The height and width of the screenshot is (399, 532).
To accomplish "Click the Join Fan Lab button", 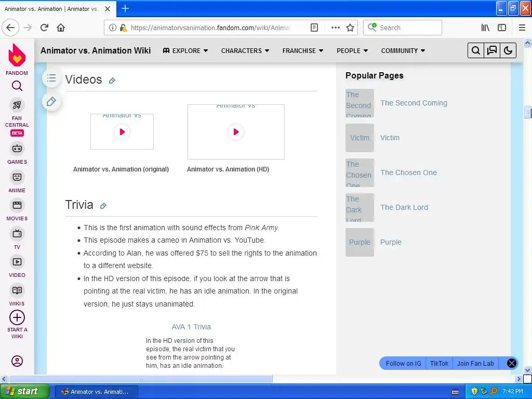I will point(475,363).
